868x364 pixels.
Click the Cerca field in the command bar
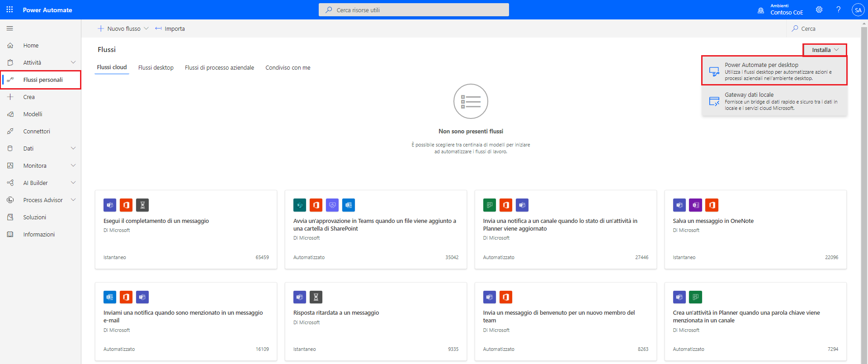[x=823, y=28]
